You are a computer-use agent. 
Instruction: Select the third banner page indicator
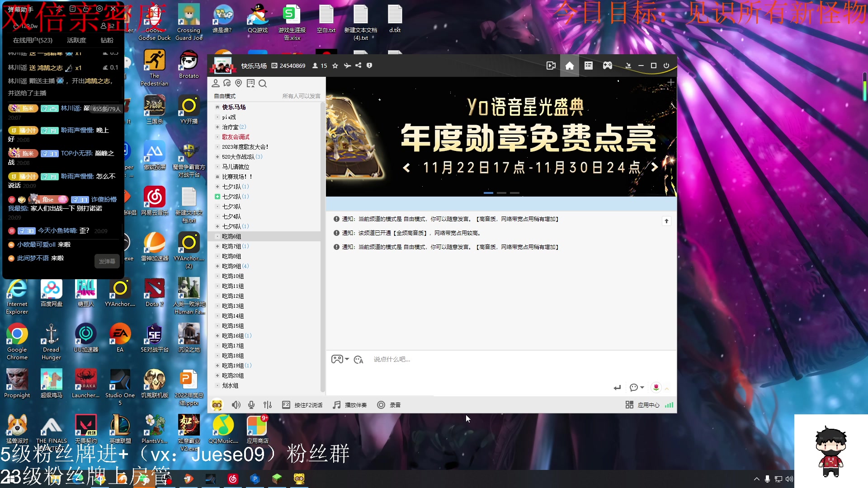[x=514, y=193]
